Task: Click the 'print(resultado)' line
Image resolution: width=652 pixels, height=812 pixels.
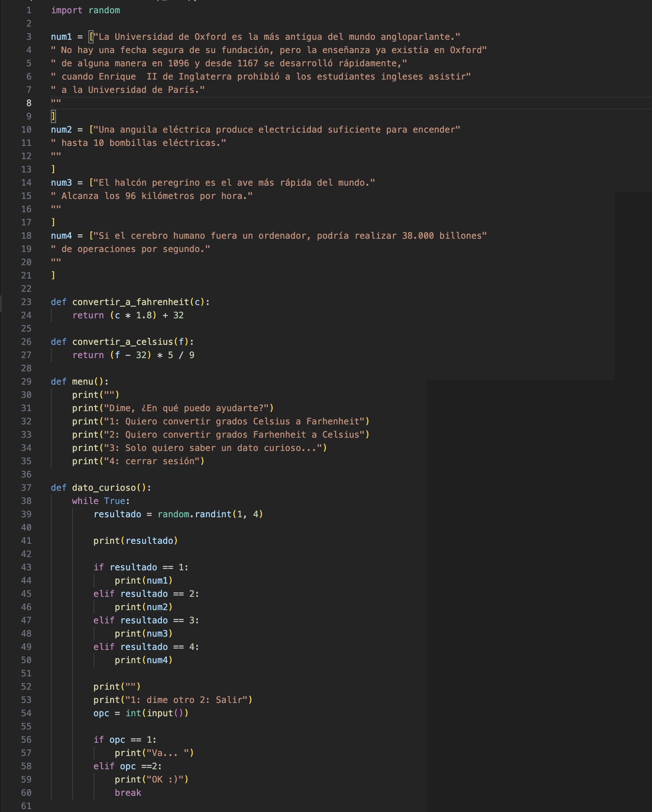Action: 136,541
